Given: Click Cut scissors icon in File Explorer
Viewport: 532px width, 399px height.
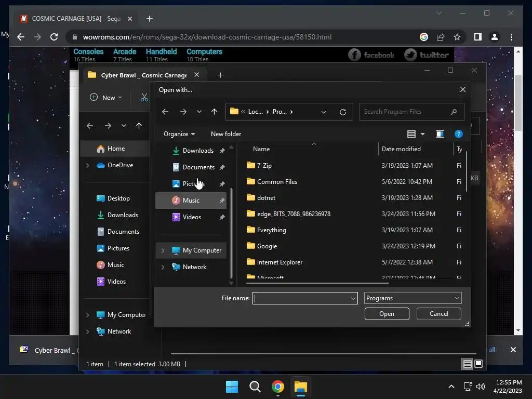Looking at the screenshot, I should pyautogui.click(x=144, y=97).
